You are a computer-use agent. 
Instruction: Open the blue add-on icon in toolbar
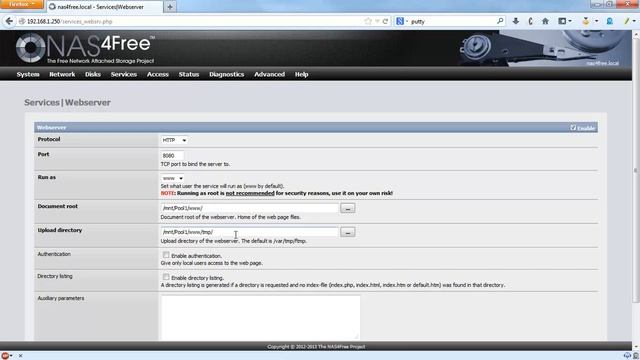click(609, 21)
